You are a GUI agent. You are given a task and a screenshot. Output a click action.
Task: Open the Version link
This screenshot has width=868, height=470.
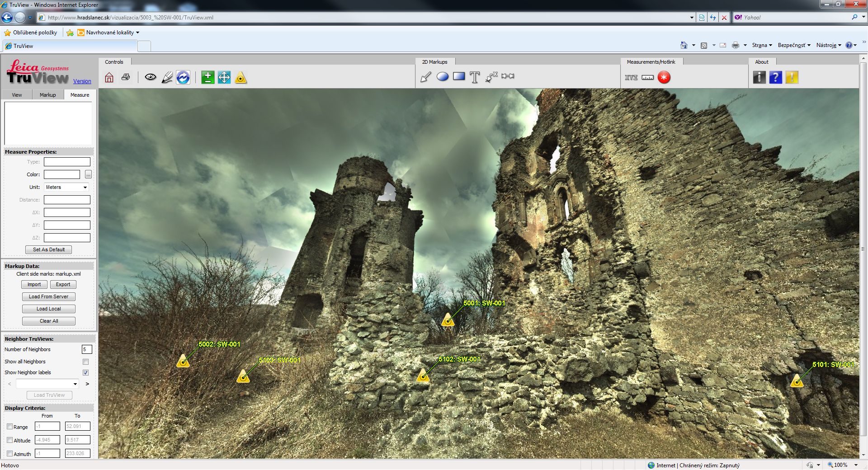pyautogui.click(x=82, y=81)
